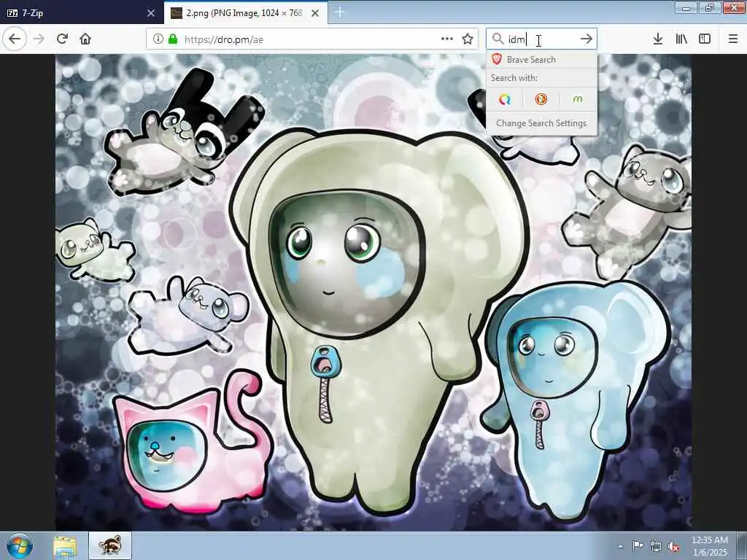Click the muted volume tray icon

(x=673, y=547)
